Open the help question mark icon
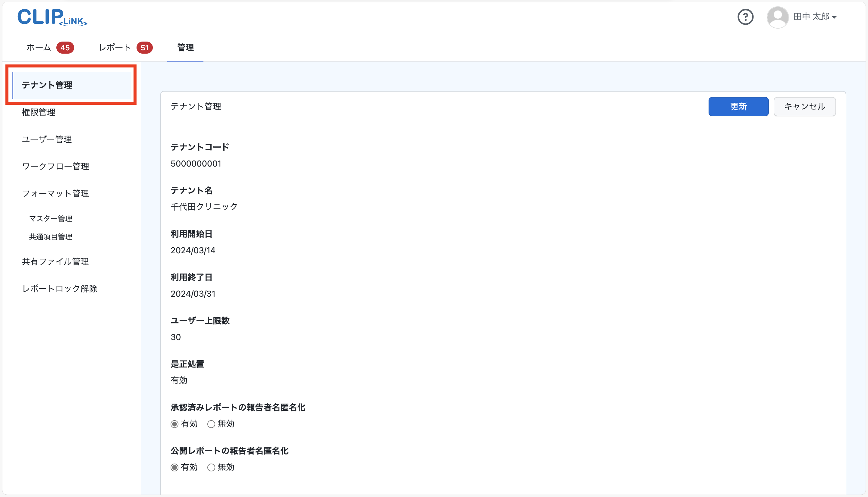The width and height of the screenshot is (868, 497). point(745,17)
